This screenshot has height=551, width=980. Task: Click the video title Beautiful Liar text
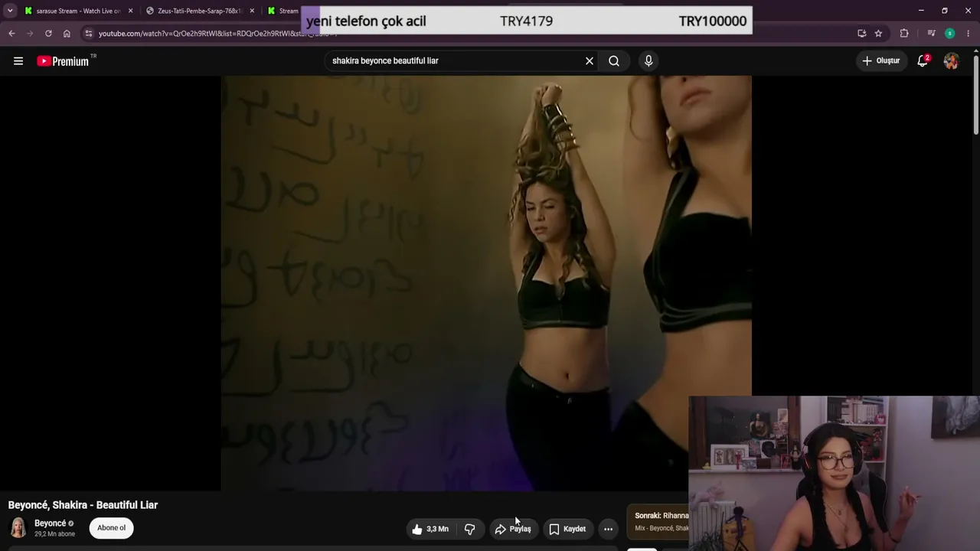[x=83, y=505]
